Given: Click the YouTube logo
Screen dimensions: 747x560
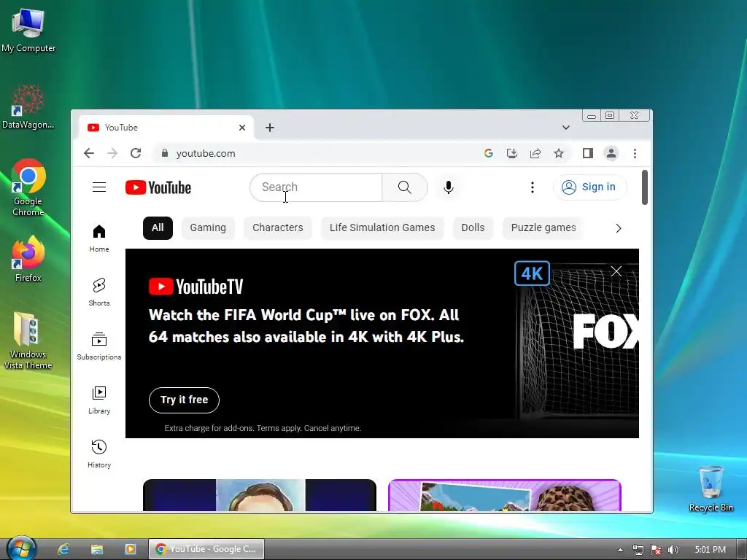Looking at the screenshot, I should tap(158, 187).
